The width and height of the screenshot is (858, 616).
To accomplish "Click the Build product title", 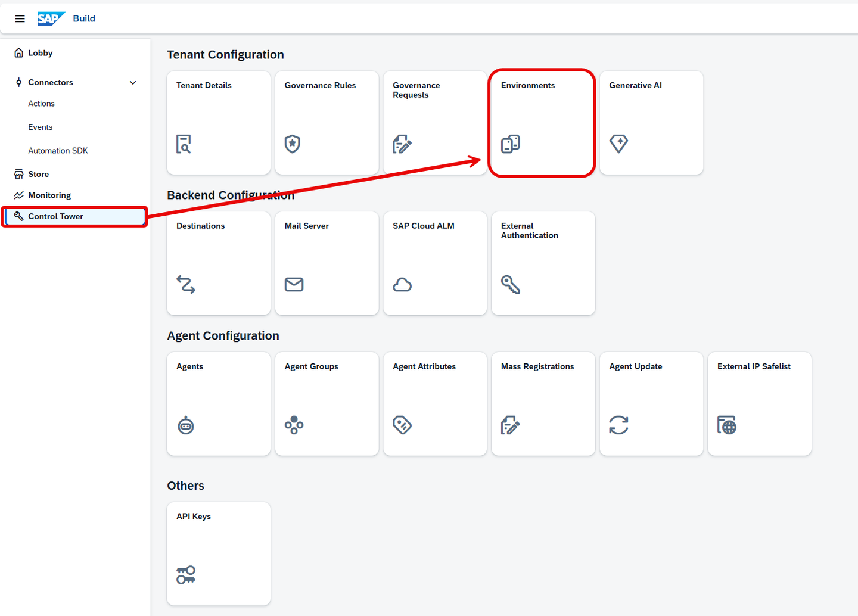I will click(x=84, y=18).
